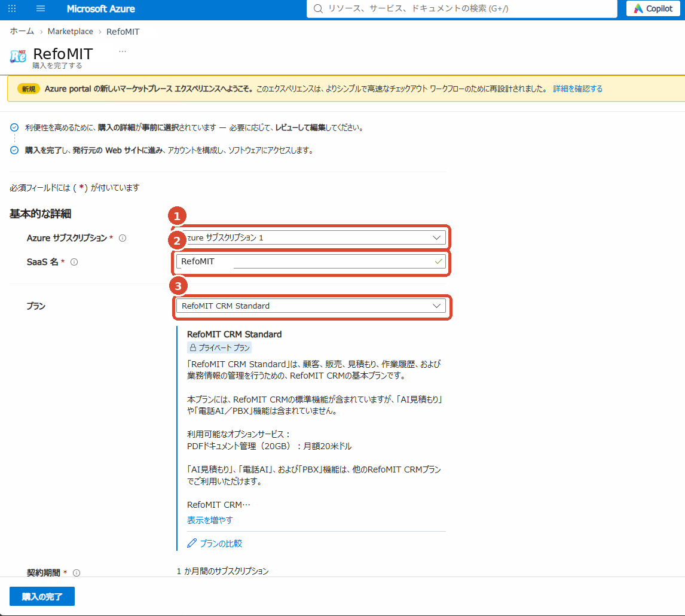Click the text 1 か月間のサブスクリプション
This screenshot has height=616, width=685.
(223, 571)
